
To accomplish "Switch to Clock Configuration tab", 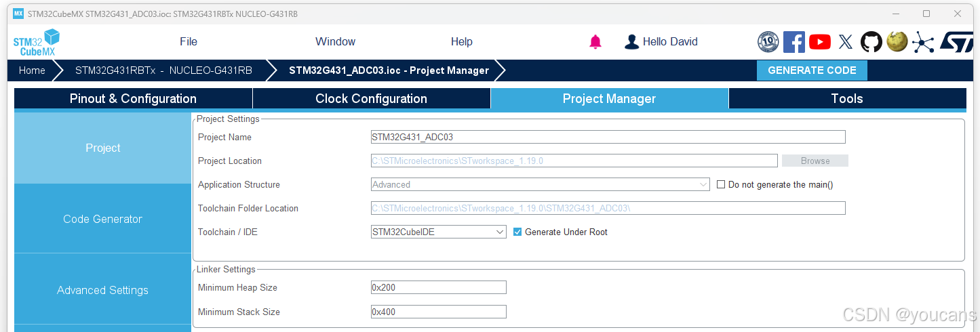I will point(372,99).
